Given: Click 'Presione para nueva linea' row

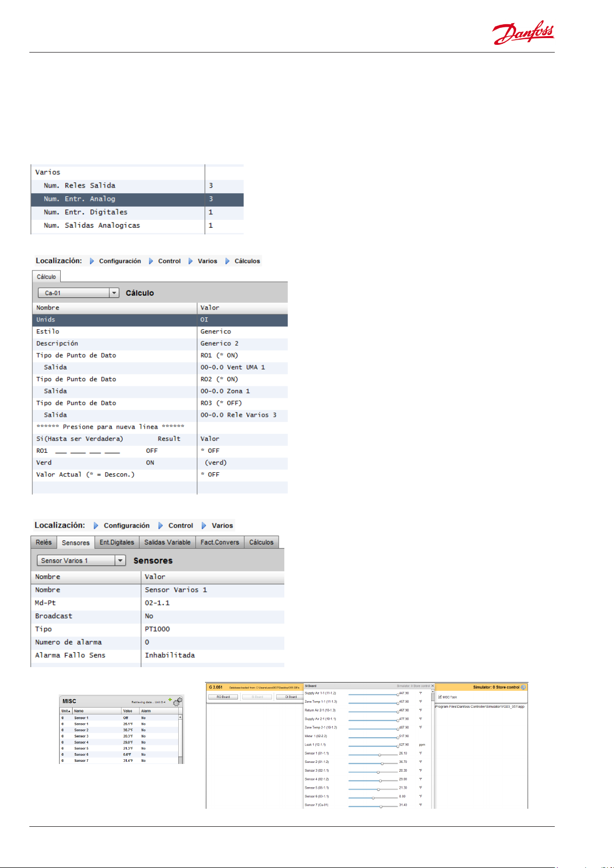Looking at the screenshot, I should point(160,427).
